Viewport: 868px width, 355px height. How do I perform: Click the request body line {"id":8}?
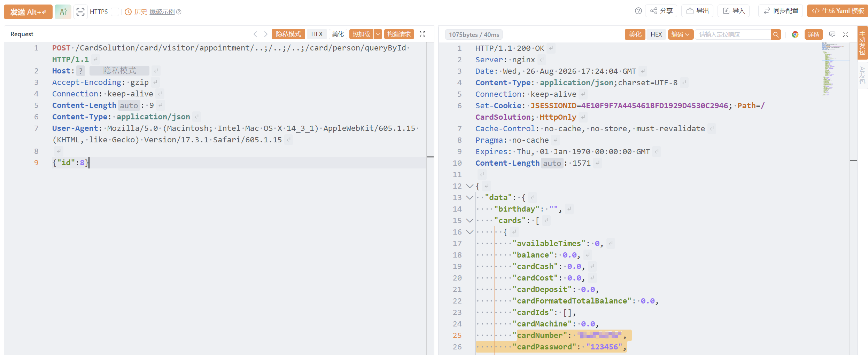[x=239, y=163]
